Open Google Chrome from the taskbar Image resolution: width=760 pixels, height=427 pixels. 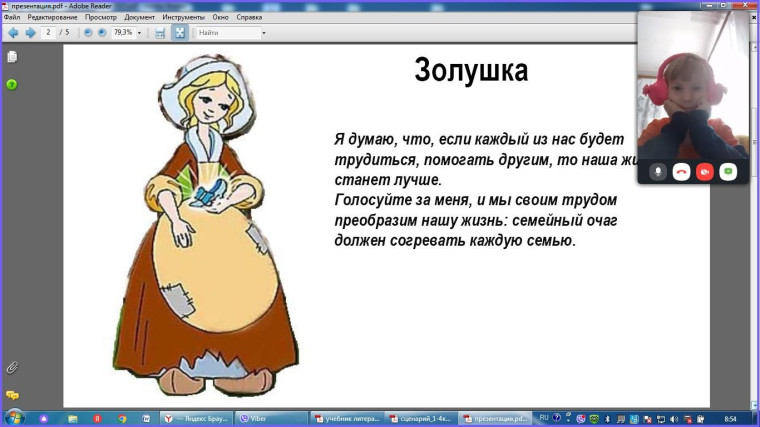pos(122,419)
